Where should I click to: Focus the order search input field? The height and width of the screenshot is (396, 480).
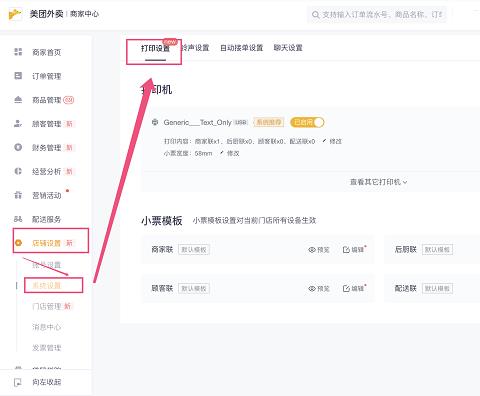[x=377, y=15]
